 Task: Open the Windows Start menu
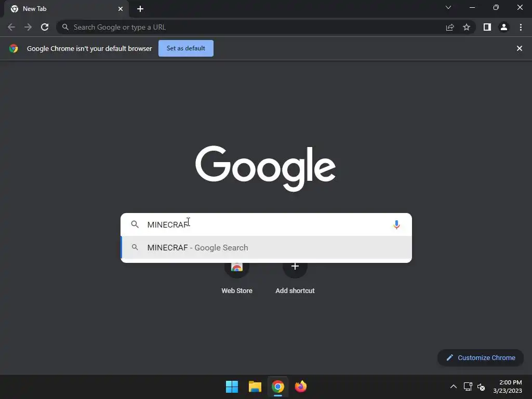[232, 387]
